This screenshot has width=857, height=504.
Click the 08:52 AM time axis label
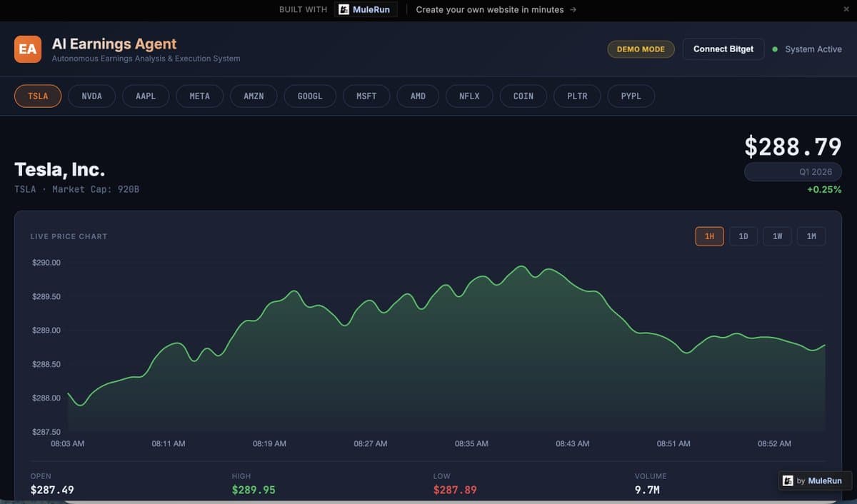click(774, 444)
